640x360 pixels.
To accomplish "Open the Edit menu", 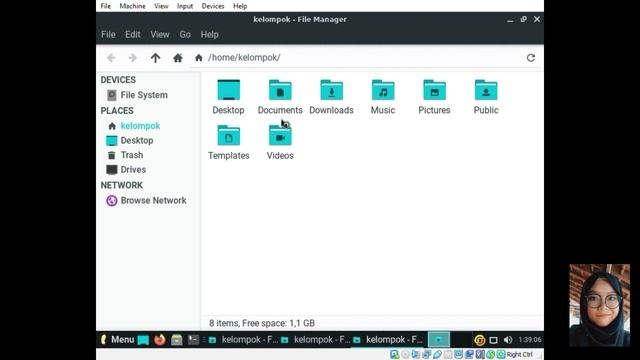I will tap(133, 35).
